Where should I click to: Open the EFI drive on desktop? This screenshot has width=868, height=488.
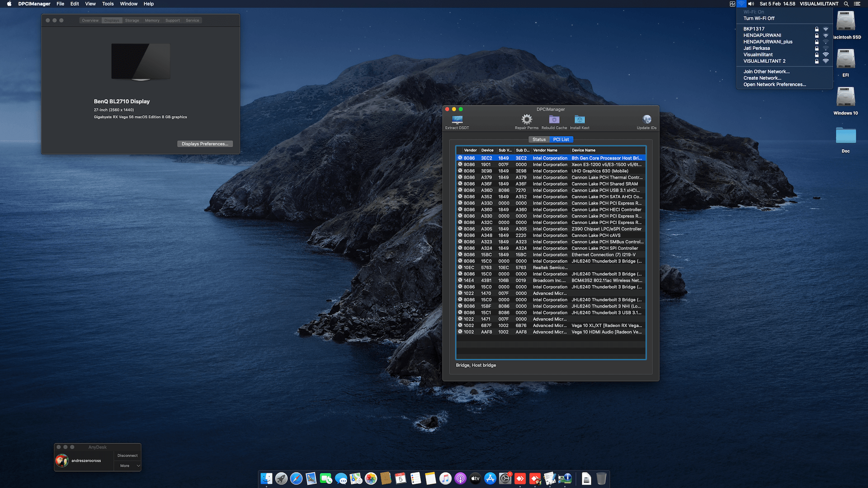pyautogui.click(x=845, y=60)
